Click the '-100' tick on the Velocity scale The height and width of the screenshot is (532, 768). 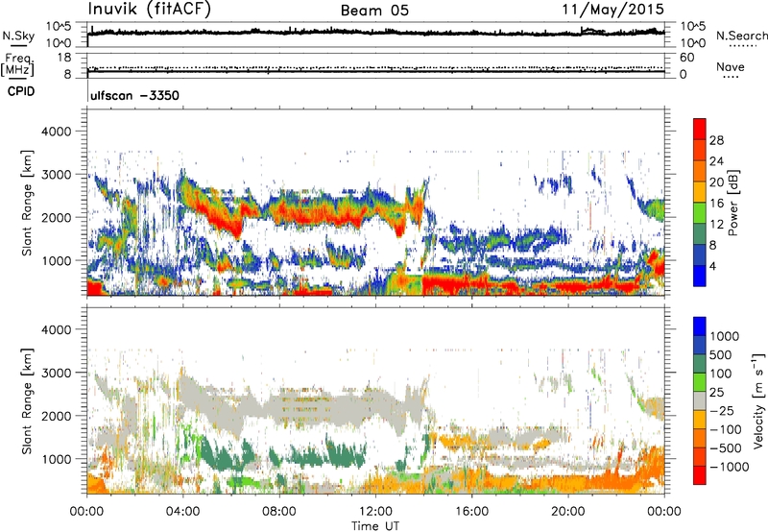pyautogui.click(x=726, y=429)
